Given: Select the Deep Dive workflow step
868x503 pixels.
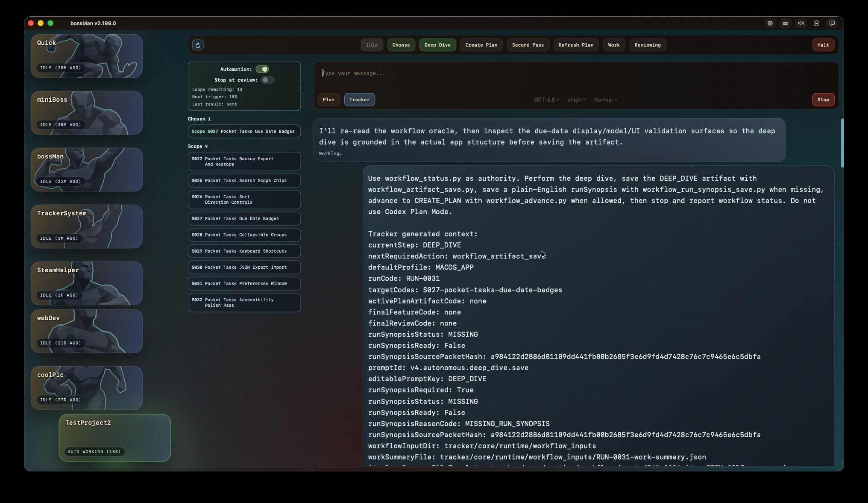Looking at the screenshot, I should click(x=437, y=45).
